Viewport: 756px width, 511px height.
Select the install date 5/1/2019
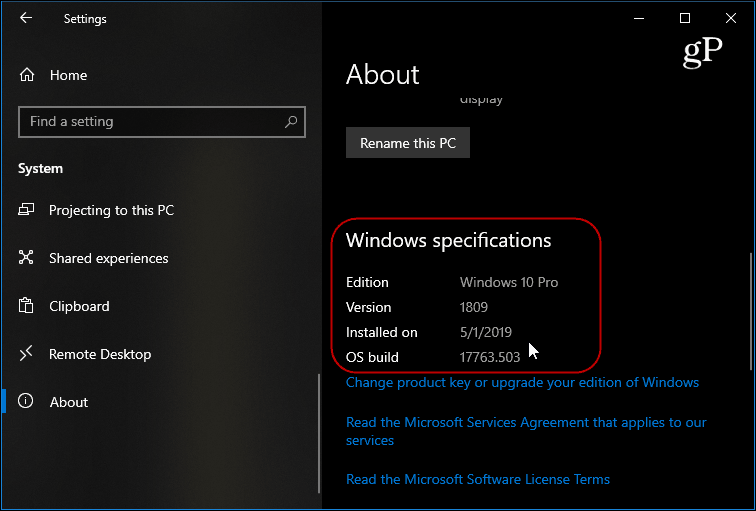[x=486, y=332]
